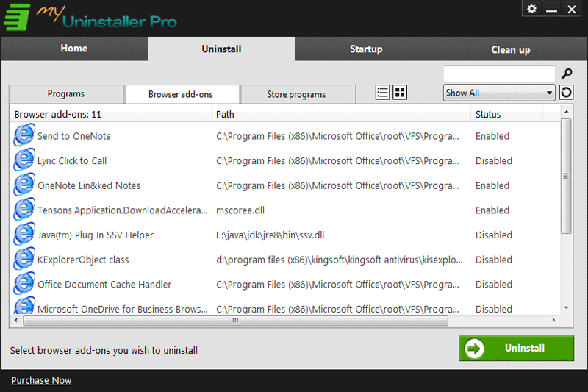This screenshot has width=588, height=392.
Task: Click Office Document Cache Handler path
Action: click(x=337, y=285)
